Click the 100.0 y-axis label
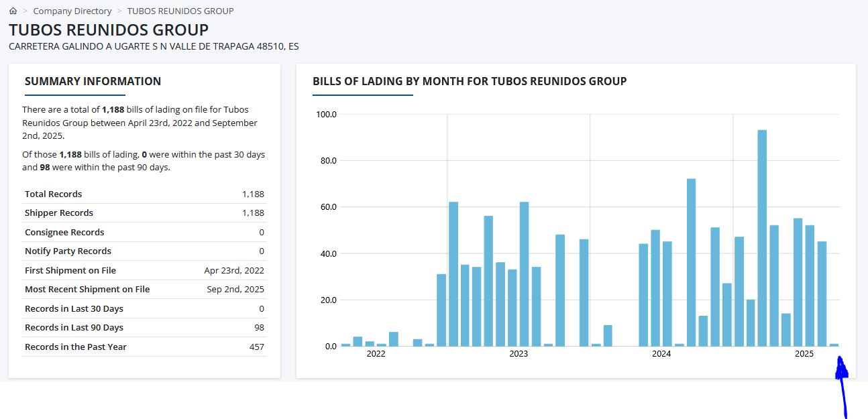The image size is (868, 419). (x=327, y=115)
